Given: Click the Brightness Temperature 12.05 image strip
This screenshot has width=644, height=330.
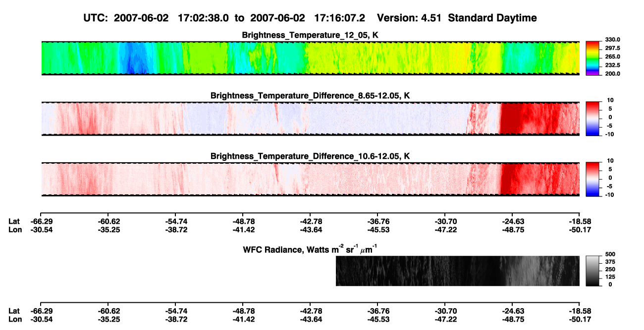Looking at the screenshot, I should pyautogui.click(x=310, y=58).
